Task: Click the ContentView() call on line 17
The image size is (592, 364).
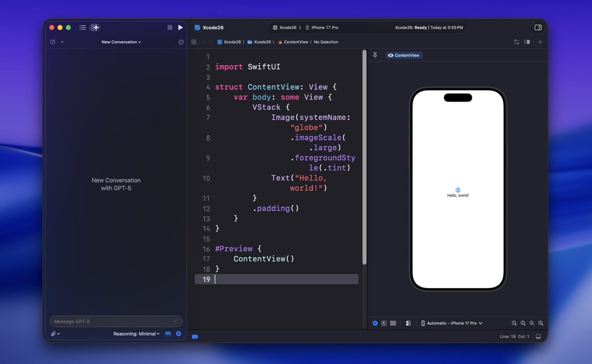Action: click(264, 259)
